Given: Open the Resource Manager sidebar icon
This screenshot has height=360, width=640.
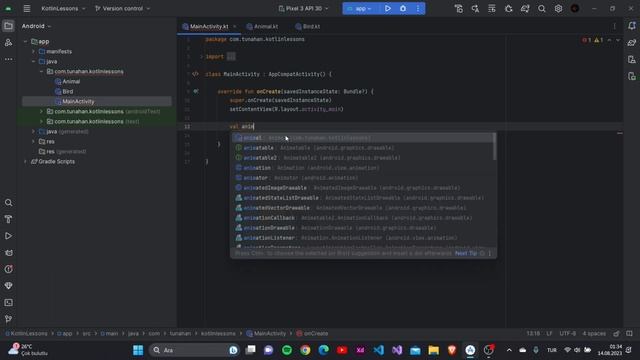Looking at the screenshot, I should (8, 42).
